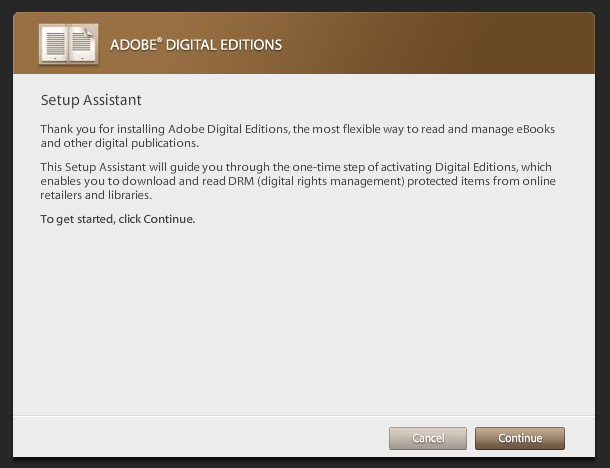Click the word ADOBE in the header
Viewport: 610px width, 468px height.
pyautogui.click(x=133, y=45)
